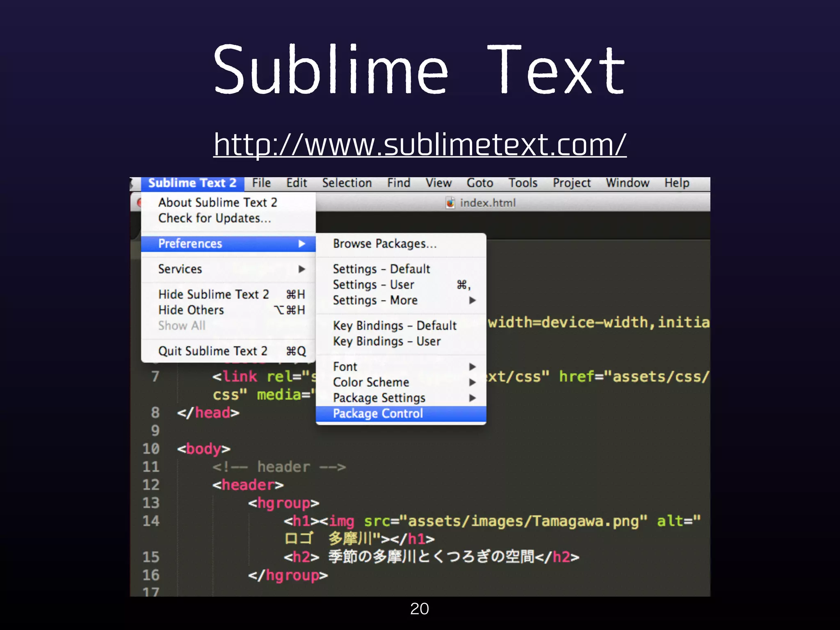840x630 pixels.
Task: Open the Help menu
Action: pos(677,183)
